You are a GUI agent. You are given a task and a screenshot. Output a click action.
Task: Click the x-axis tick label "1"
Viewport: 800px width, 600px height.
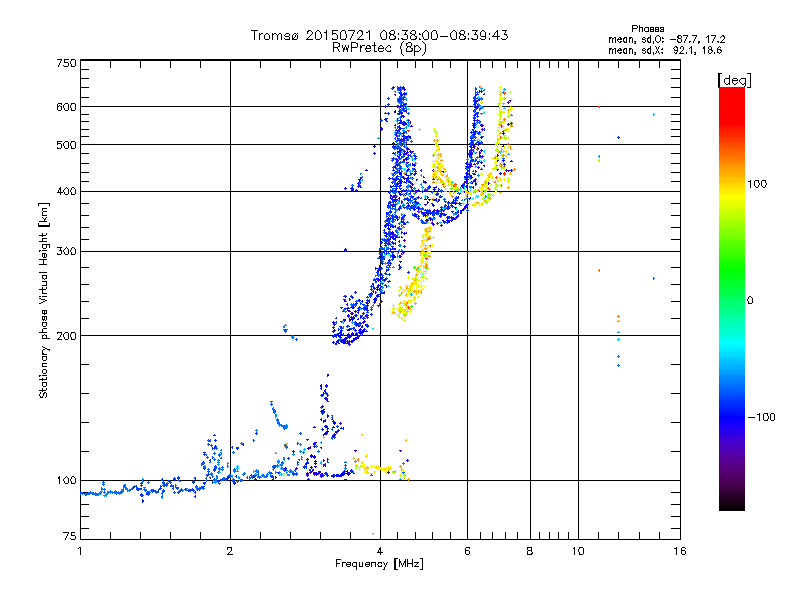point(80,551)
